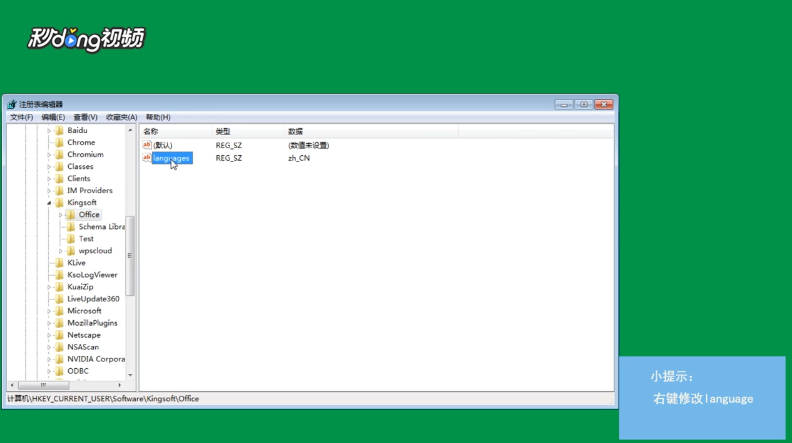Click the KLive folder icon
Image resolution: width=792 pixels, height=443 pixels.
click(x=60, y=263)
